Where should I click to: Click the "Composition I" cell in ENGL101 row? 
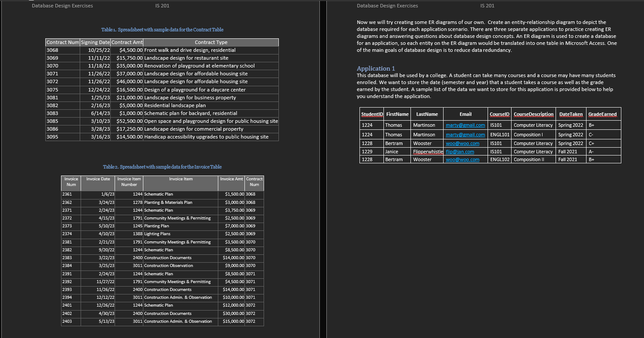534,135
